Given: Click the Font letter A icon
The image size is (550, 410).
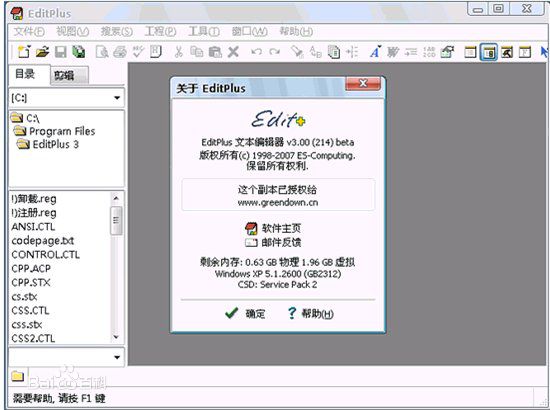Looking at the screenshot, I should (375, 52).
